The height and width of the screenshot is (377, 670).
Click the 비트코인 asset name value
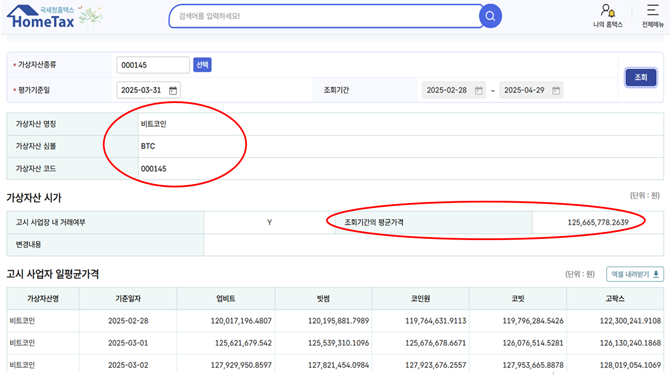tap(153, 124)
